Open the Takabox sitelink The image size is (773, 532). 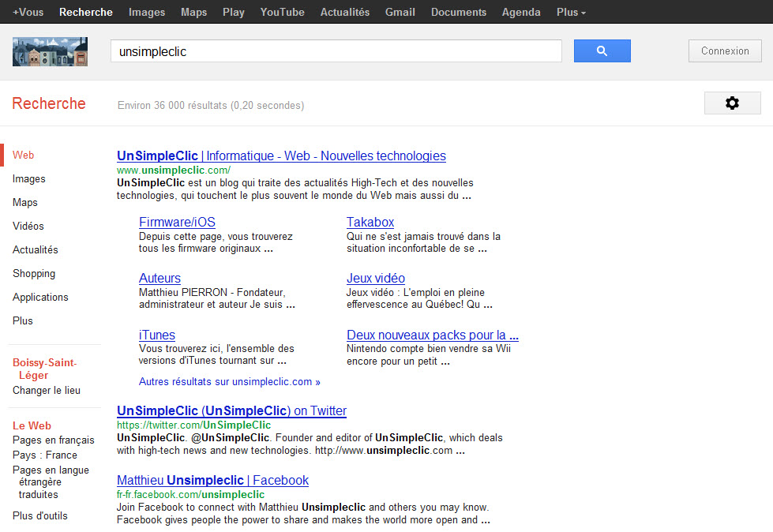pos(370,222)
